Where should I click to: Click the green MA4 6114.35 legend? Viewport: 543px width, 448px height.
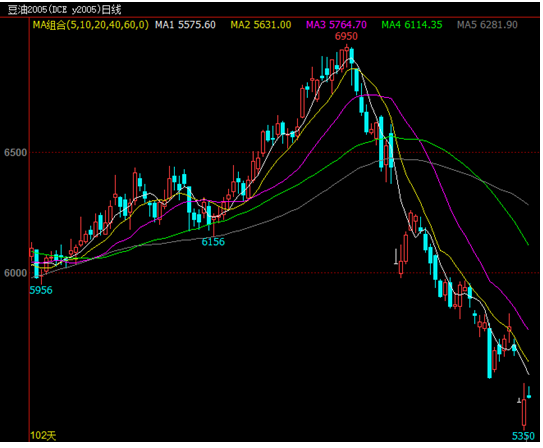coord(412,25)
